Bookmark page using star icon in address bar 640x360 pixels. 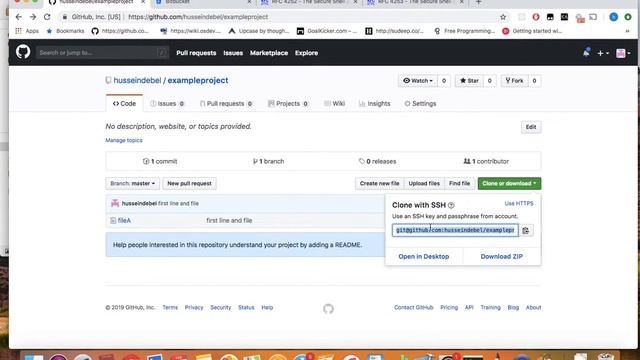pyautogui.click(x=503, y=17)
